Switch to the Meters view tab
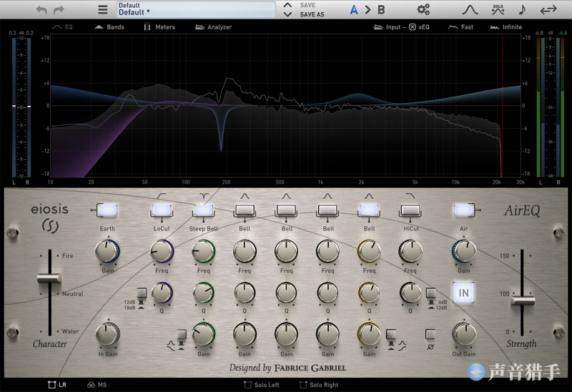The width and height of the screenshot is (572, 392). pyautogui.click(x=159, y=27)
